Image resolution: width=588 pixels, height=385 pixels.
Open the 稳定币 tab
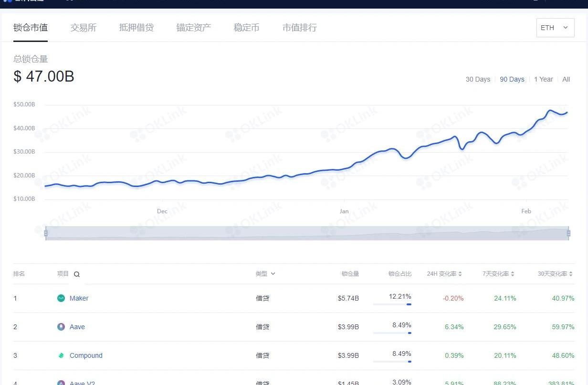point(246,28)
